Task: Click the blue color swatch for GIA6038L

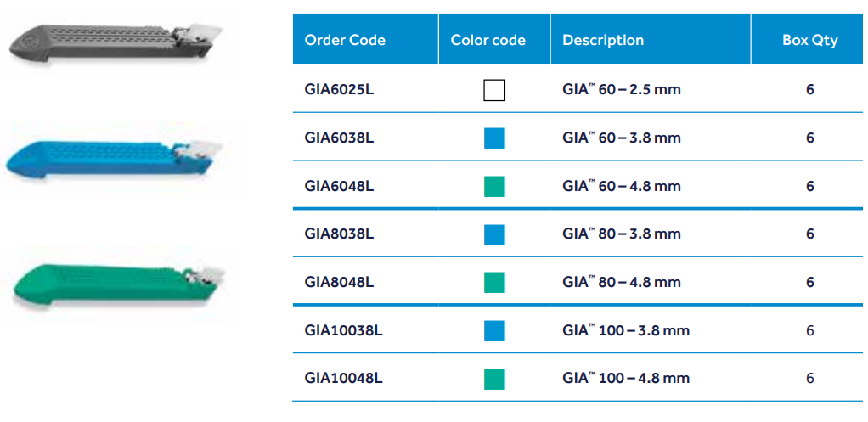Action: point(494,138)
